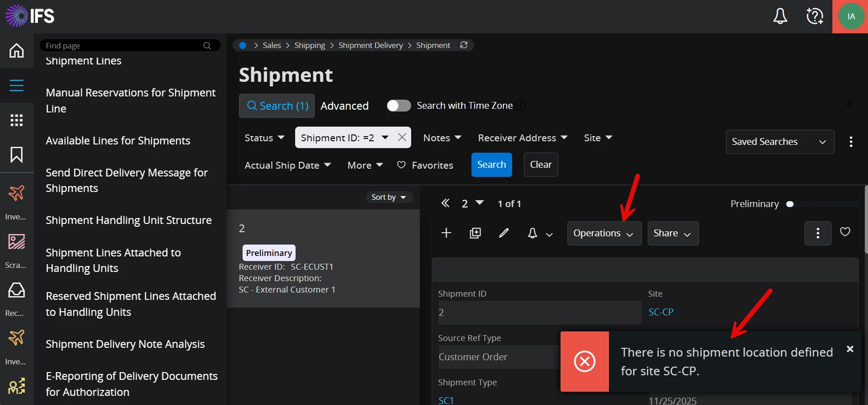Open the Share menu
868x405 pixels.
click(673, 233)
